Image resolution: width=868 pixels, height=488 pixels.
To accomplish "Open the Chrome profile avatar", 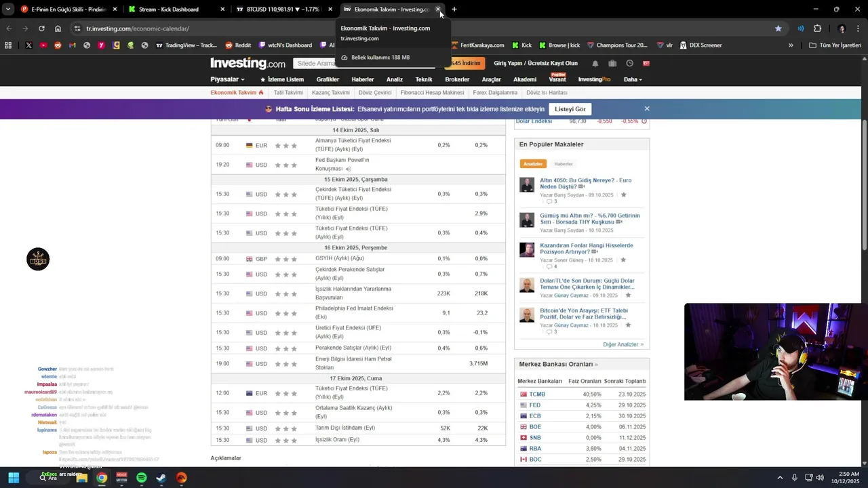I will click(842, 28).
